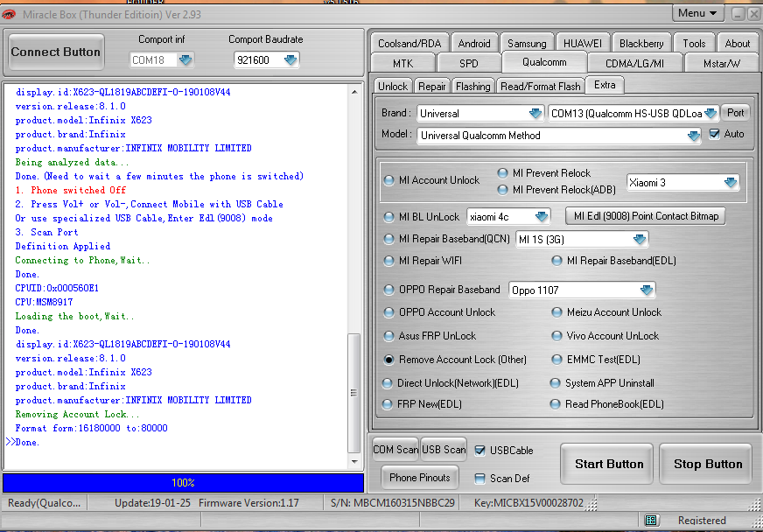Open the Oppo 1107 dropdown
This screenshot has width=763, height=532.
(x=647, y=290)
